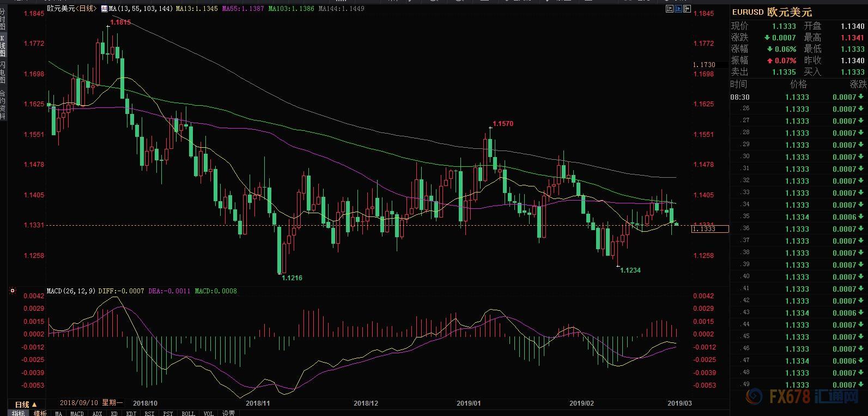Click the DIFF:-0.0007 value label
This screenshot has height=416, width=868.
pyautogui.click(x=122, y=291)
